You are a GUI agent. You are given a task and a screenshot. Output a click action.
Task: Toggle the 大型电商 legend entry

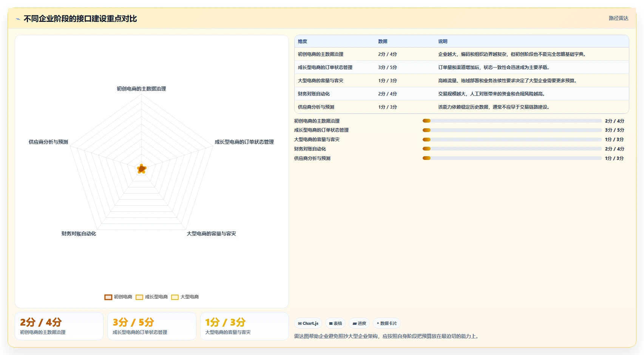click(185, 297)
